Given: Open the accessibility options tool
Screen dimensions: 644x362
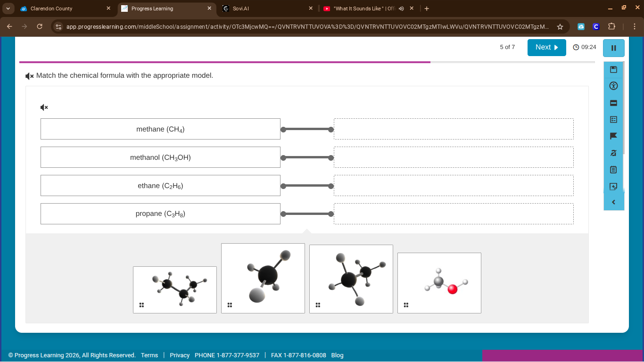Looking at the screenshot, I should pyautogui.click(x=613, y=86).
